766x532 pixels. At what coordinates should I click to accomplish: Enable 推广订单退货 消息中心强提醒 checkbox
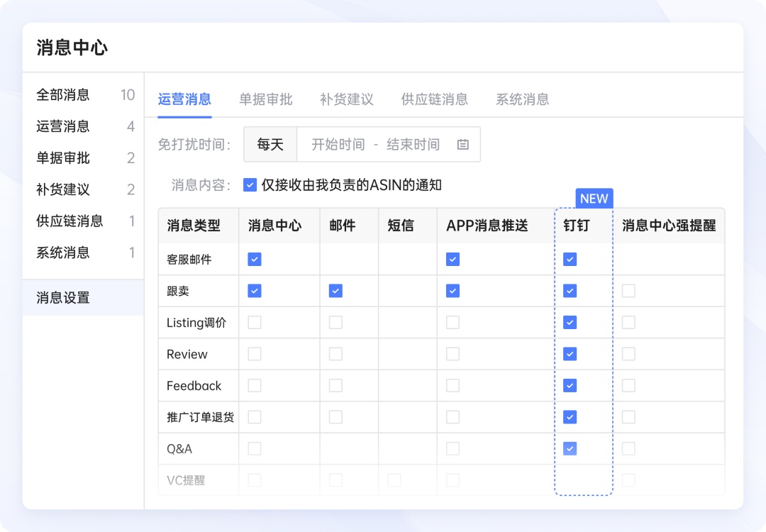(x=628, y=417)
